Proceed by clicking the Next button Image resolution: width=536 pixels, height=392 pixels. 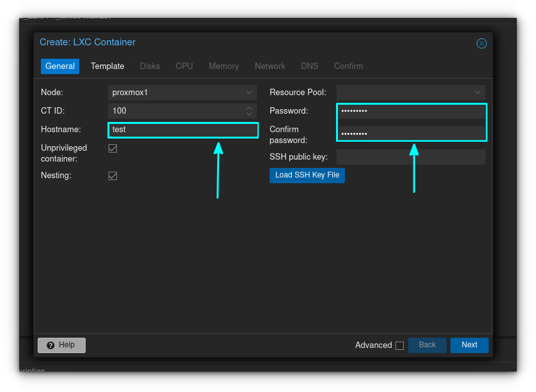(x=469, y=345)
